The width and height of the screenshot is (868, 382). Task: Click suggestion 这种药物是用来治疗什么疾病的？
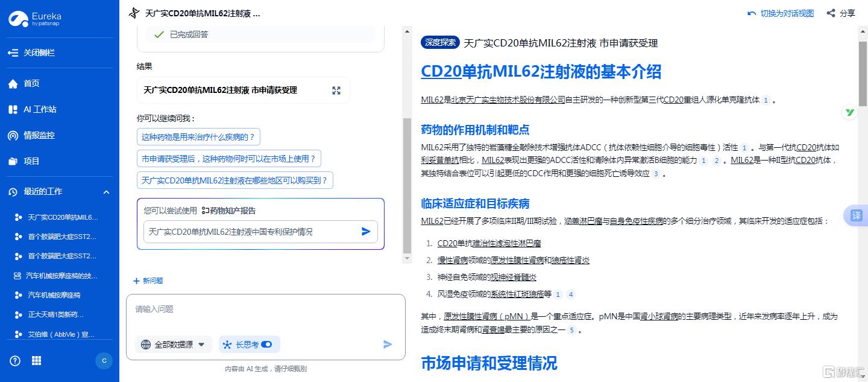(198, 137)
